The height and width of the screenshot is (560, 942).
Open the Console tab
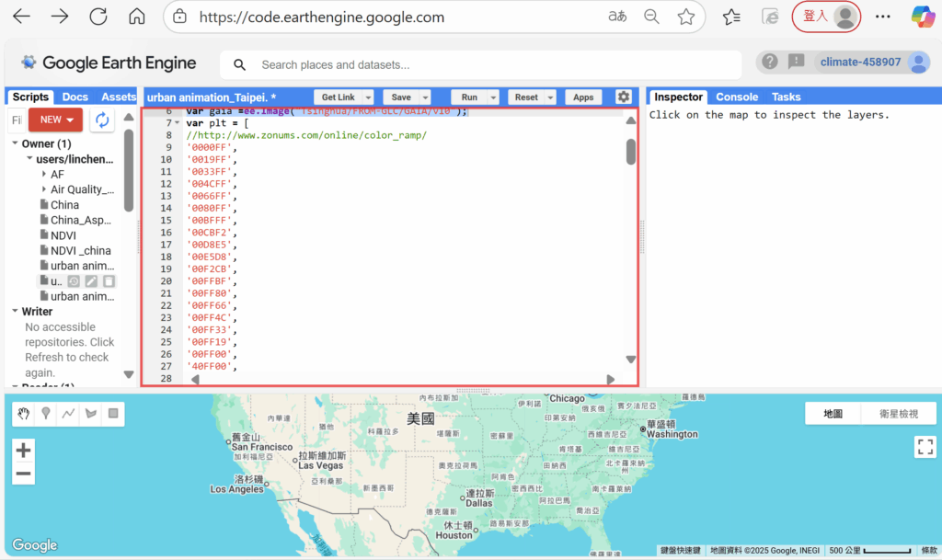point(737,97)
